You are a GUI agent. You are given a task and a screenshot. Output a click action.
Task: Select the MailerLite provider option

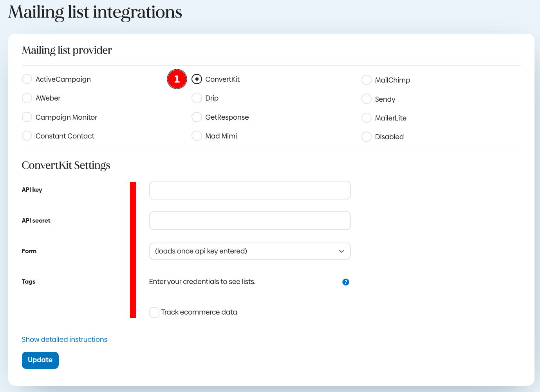[x=367, y=118]
